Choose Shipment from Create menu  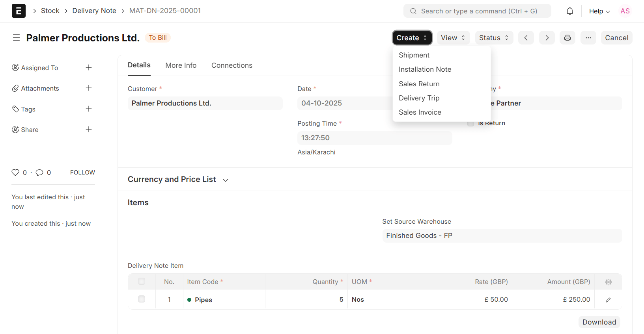(x=442, y=55)
